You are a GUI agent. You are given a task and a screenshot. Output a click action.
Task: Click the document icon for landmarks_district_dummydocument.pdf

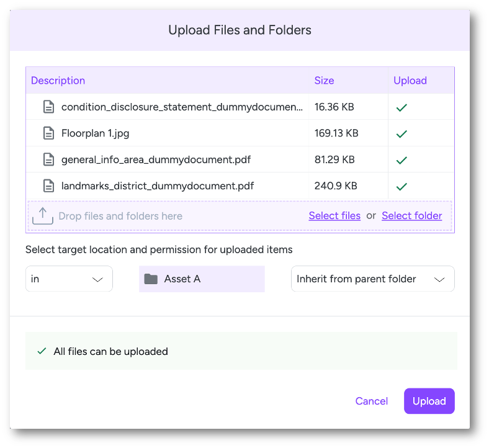point(48,186)
